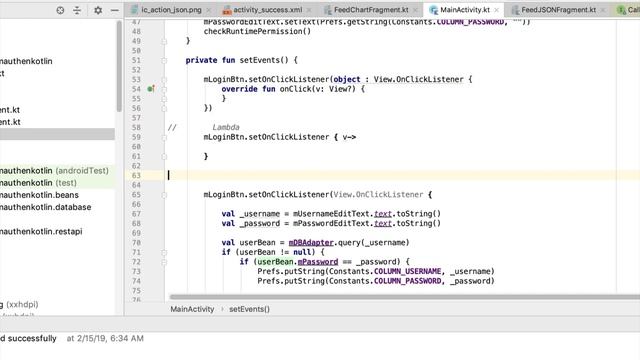Click checkRuntimePermission() on line 48
The height and width of the screenshot is (360, 640).
pos(257,31)
